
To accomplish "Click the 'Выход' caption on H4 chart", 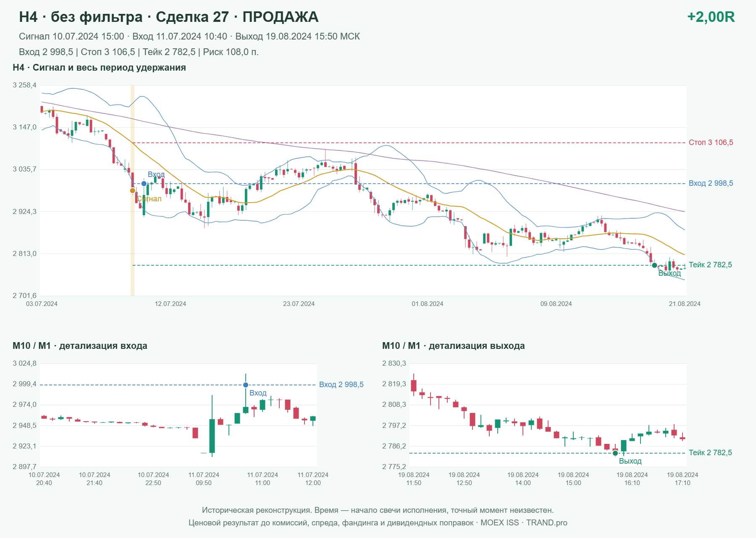I will [669, 273].
